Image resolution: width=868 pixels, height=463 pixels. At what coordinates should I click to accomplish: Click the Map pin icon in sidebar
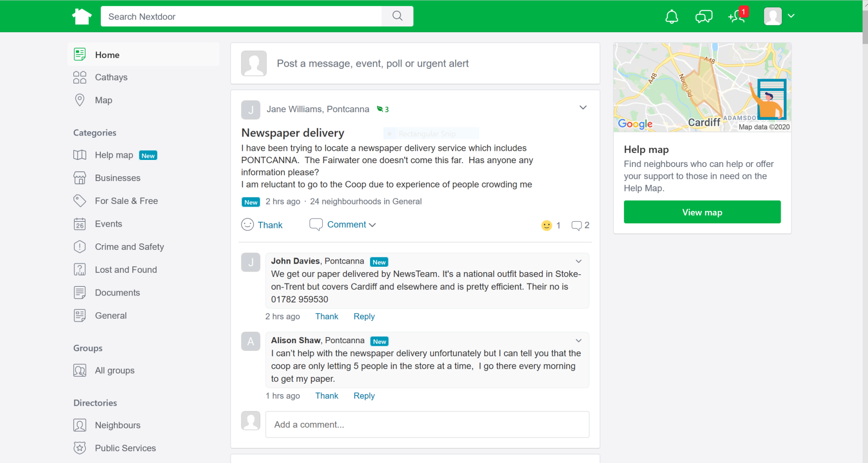pos(80,100)
